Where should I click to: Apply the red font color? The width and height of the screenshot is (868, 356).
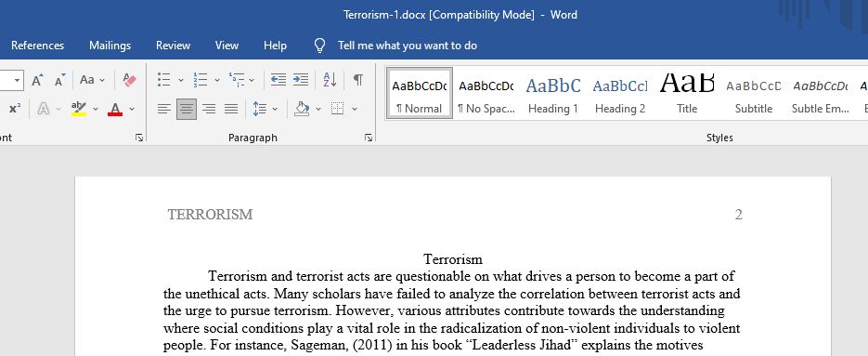[115, 109]
